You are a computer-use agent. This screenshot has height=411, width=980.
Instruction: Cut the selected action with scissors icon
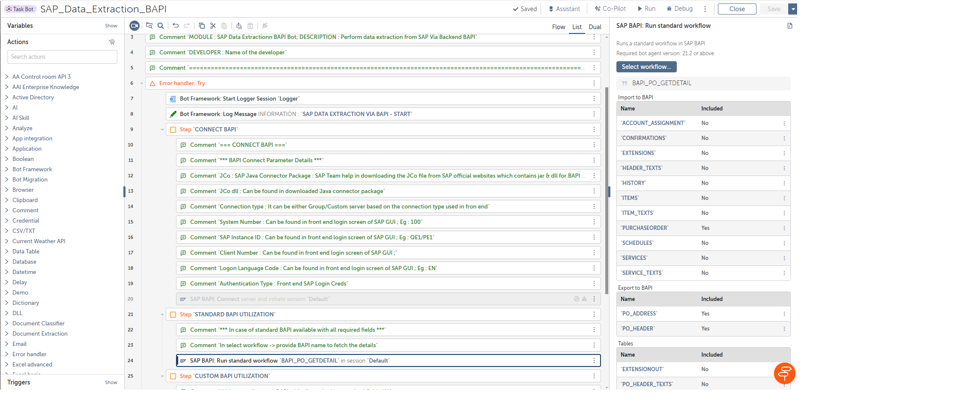pos(213,26)
